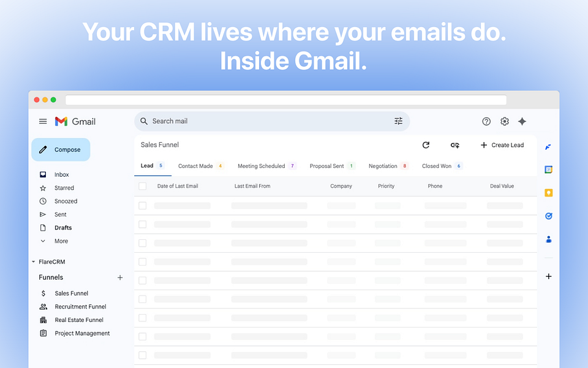Image resolution: width=588 pixels, height=368 pixels.
Task: Click the Funnels heading text
Action: [51, 277]
